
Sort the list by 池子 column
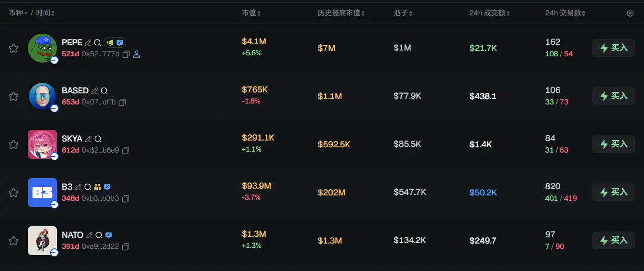coord(403,13)
